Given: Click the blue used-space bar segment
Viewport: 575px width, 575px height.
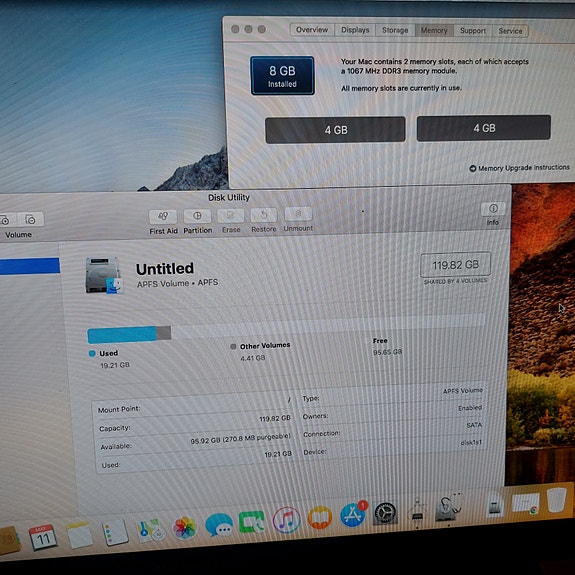Looking at the screenshot, I should click(x=122, y=335).
